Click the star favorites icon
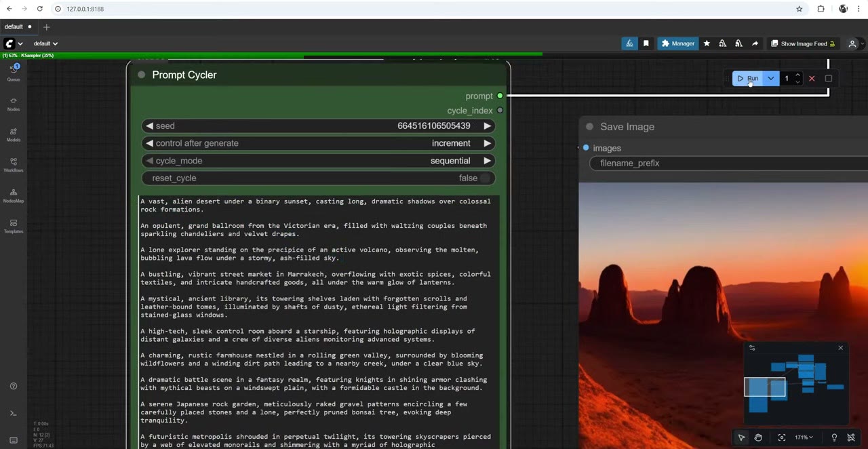The width and height of the screenshot is (868, 449). 707,43
